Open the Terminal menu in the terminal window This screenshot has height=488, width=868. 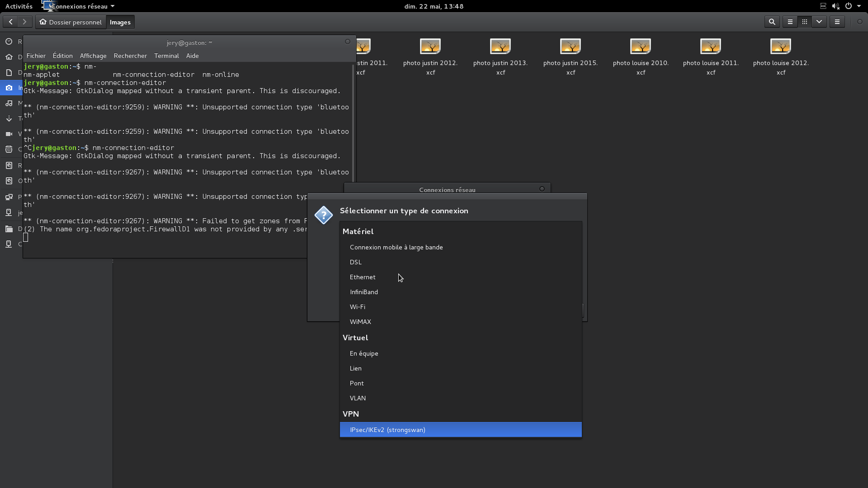[166, 56]
